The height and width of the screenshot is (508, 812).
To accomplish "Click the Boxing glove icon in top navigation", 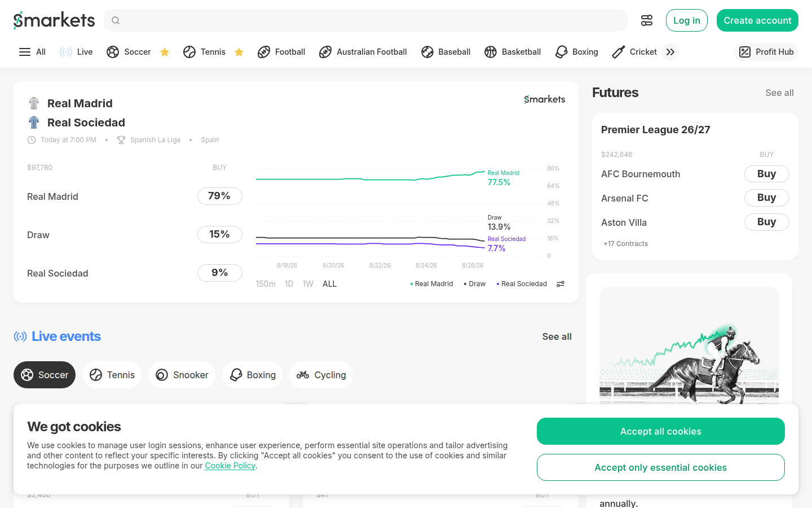I will tap(562, 52).
